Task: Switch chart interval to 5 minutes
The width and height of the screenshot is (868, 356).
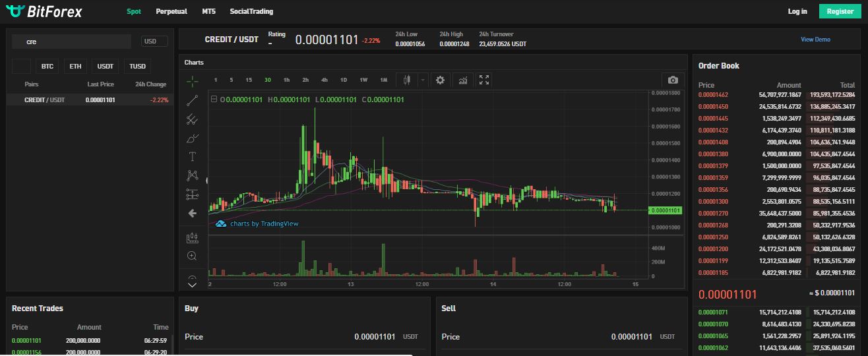Action: [x=231, y=80]
